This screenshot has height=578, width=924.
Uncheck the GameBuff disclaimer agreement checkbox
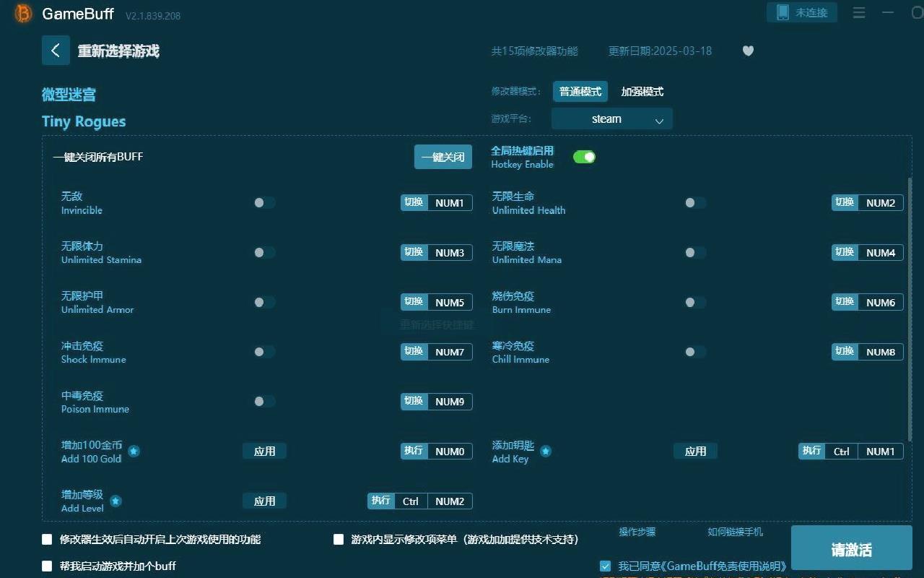pos(605,566)
